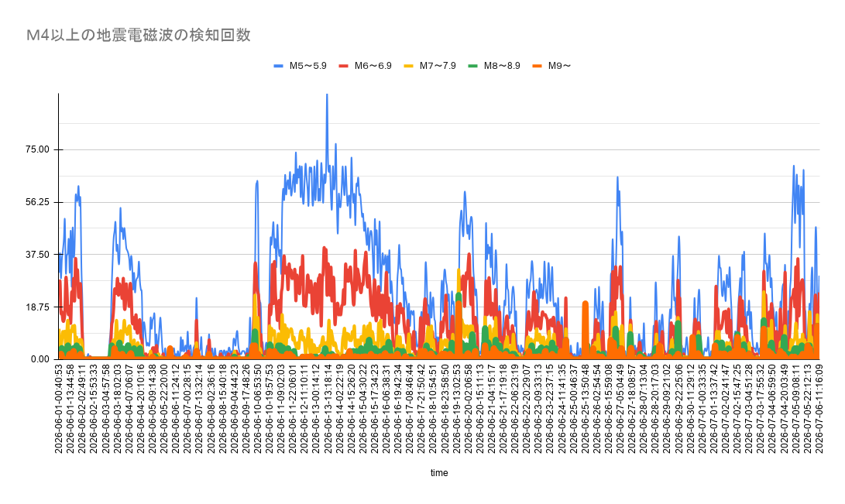The height and width of the screenshot is (504, 845).
Task: Select the M8～8.9 legend label
Action: click(x=502, y=67)
